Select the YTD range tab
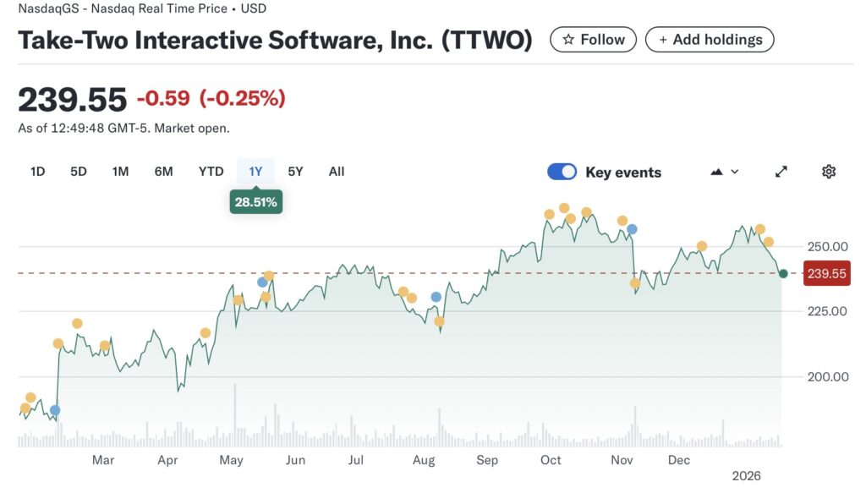Image resolution: width=866 pixels, height=504 pixels. (x=211, y=172)
